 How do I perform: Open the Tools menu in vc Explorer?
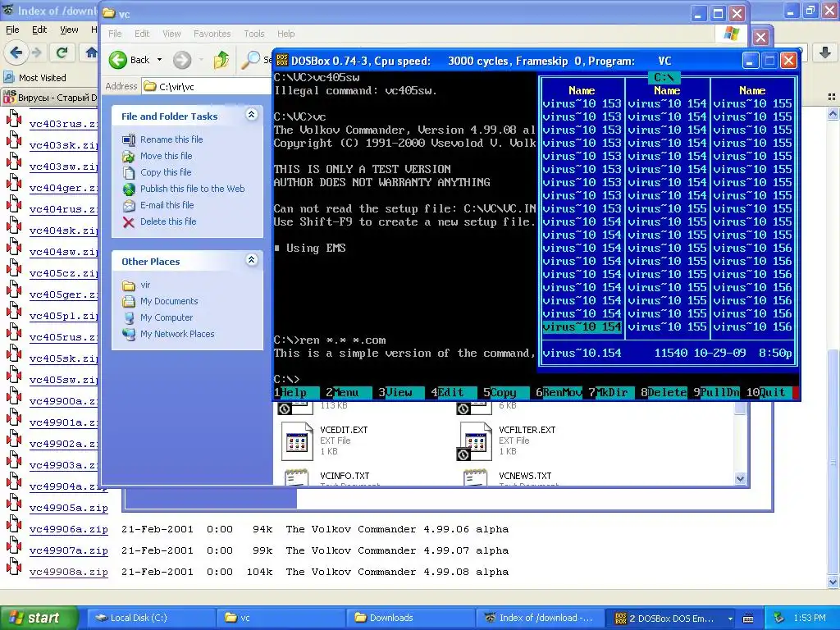click(254, 33)
